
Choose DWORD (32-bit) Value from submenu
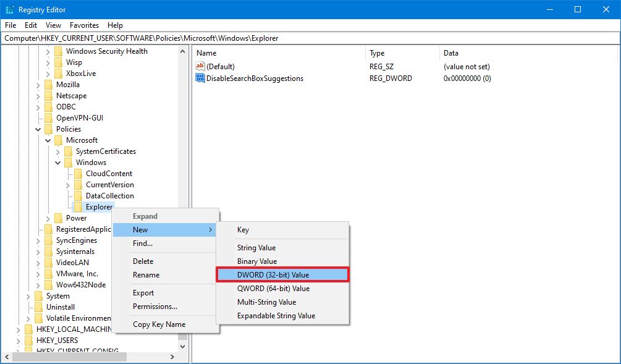click(x=282, y=275)
